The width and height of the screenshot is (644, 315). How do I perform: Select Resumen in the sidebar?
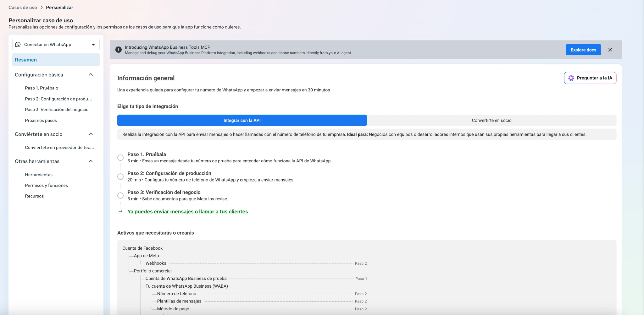[x=56, y=60]
